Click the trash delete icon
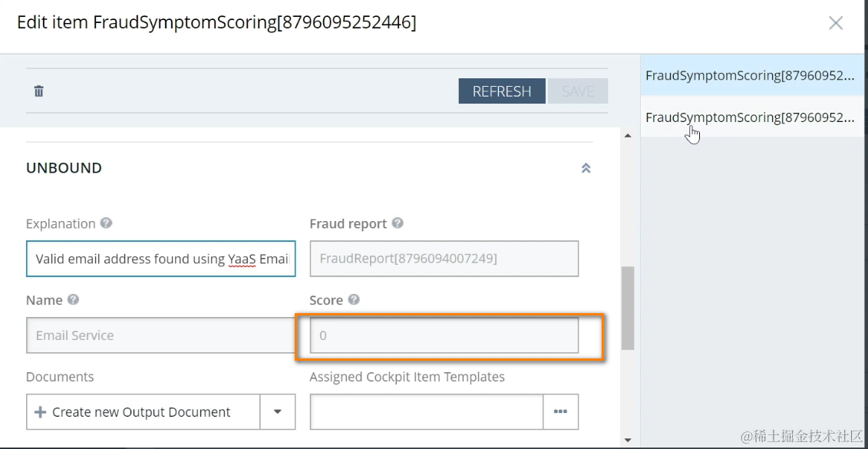Image resolution: width=868 pixels, height=449 pixels. point(38,91)
